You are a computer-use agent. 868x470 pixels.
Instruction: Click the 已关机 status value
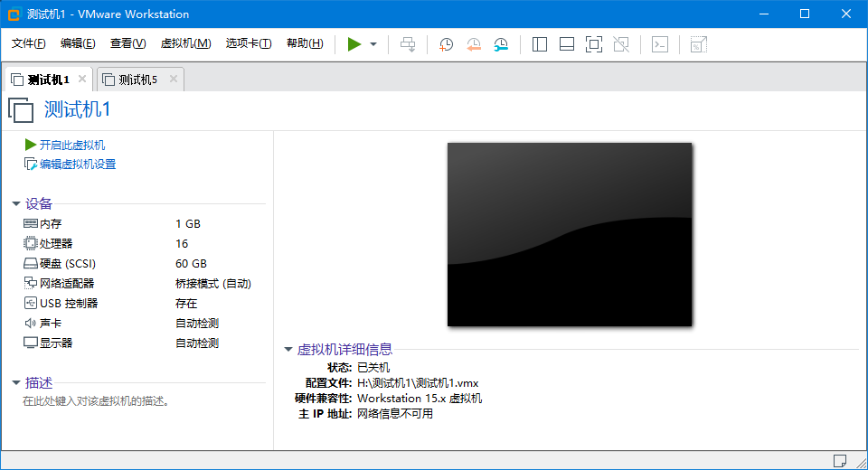point(373,368)
